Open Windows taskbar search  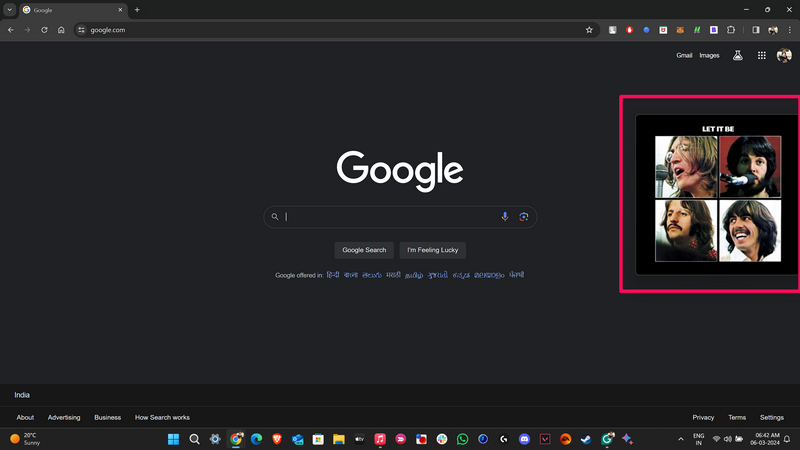pos(194,439)
